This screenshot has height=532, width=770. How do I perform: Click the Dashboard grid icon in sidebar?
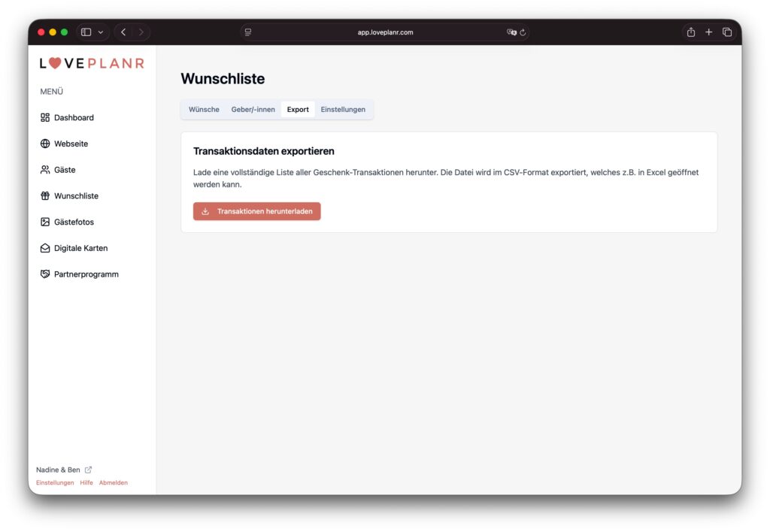click(x=45, y=118)
